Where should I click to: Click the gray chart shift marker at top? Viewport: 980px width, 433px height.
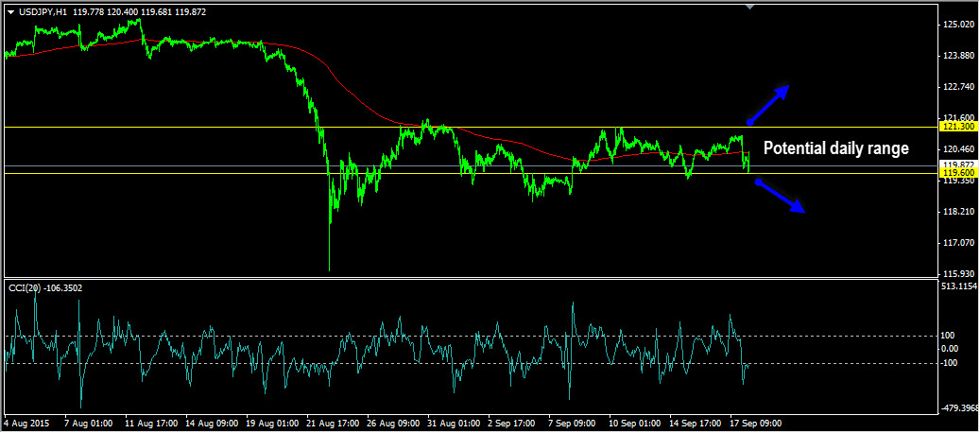coord(750,7)
